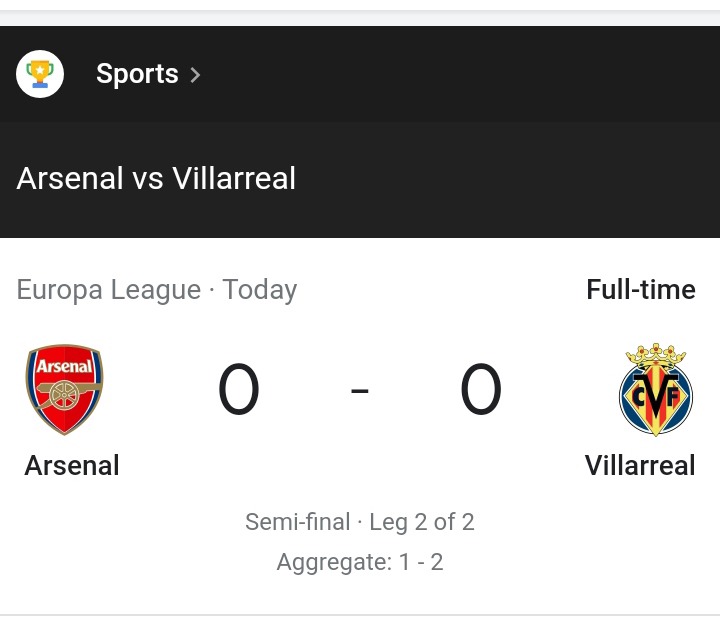
Task: Click Arsenal's score of zero
Action: (x=238, y=389)
